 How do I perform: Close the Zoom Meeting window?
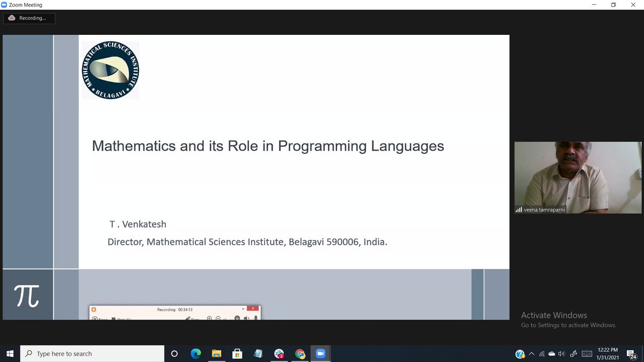pyautogui.click(x=633, y=5)
